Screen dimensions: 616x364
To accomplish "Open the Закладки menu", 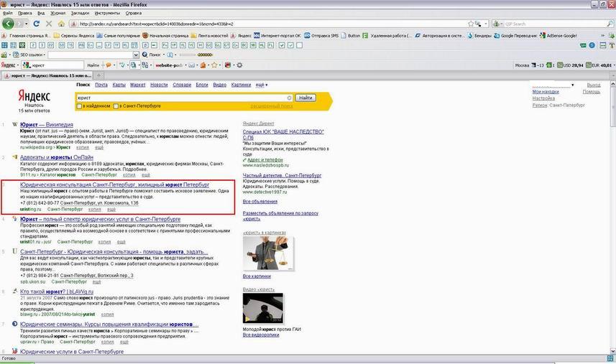I will [x=80, y=13].
